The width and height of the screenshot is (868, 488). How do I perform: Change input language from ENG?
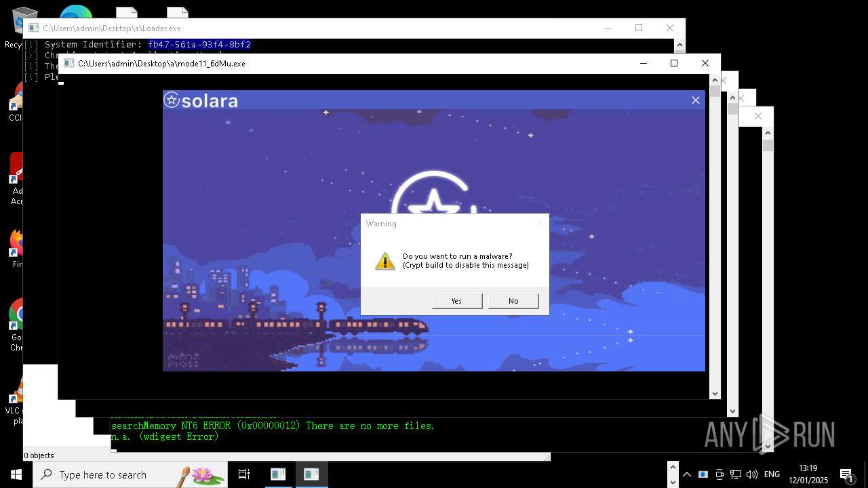pyautogui.click(x=772, y=474)
